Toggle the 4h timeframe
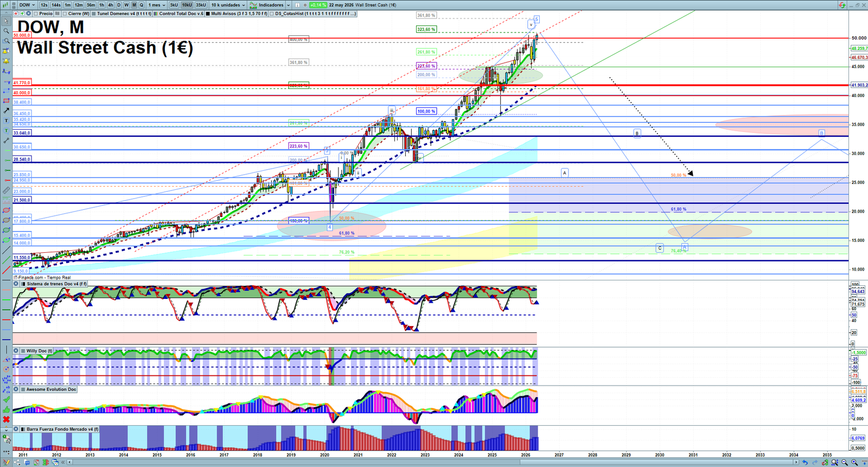 pyautogui.click(x=110, y=5)
